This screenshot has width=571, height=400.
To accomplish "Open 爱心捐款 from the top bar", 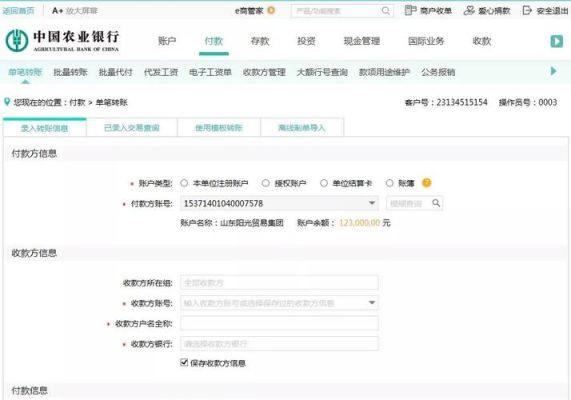I will (x=487, y=11).
